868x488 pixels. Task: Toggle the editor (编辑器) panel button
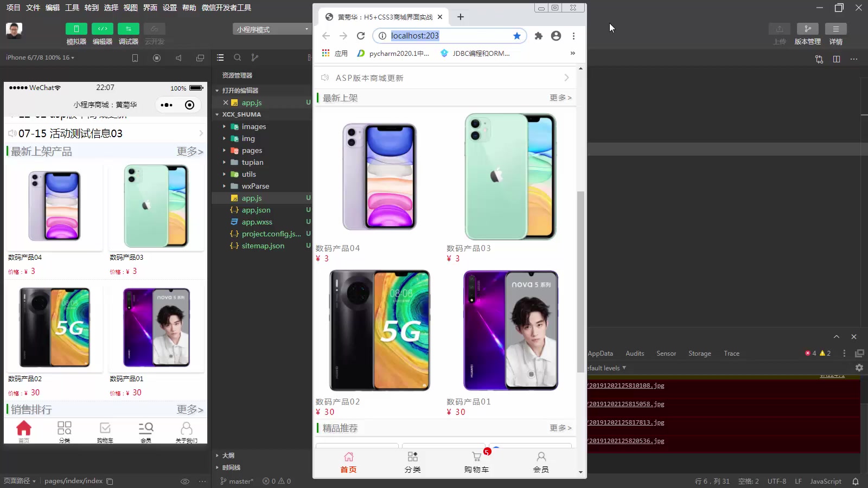coord(102,29)
